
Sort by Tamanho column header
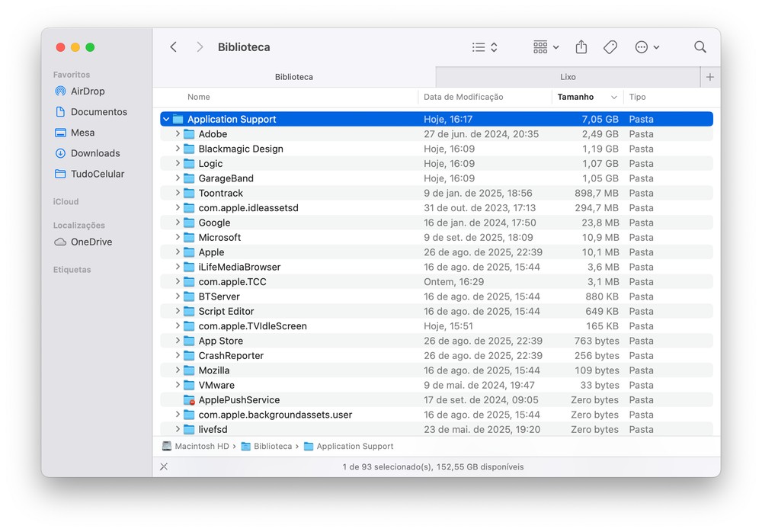point(576,97)
